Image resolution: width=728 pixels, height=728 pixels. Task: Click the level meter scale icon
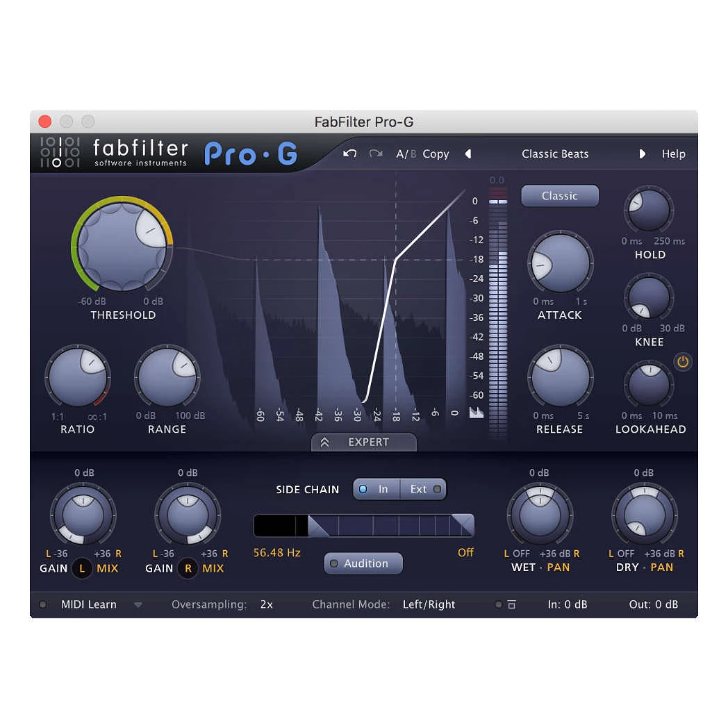[477, 413]
